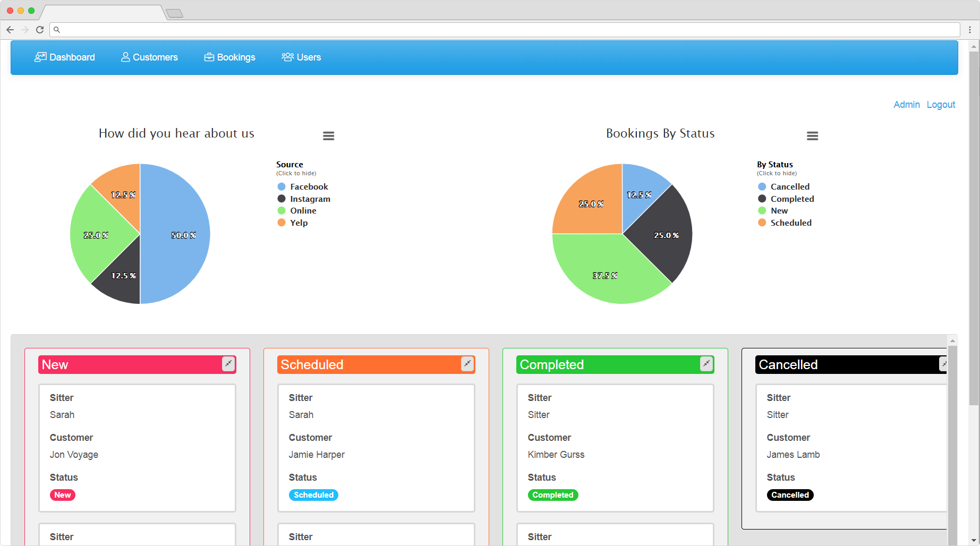This screenshot has width=980, height=546.
Task: Toggle Instagram legend entry
Action: point(304,199)
